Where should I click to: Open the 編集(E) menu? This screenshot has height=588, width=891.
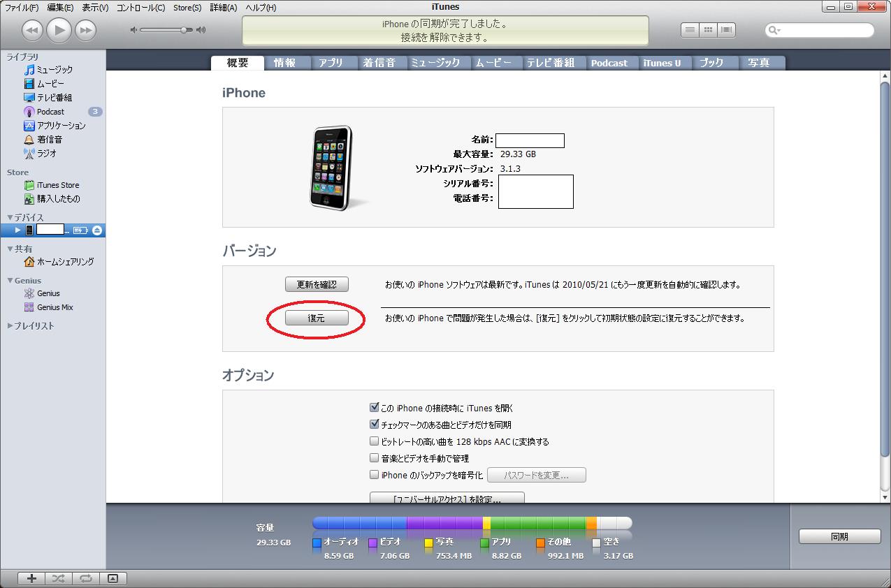pos(60,8)
